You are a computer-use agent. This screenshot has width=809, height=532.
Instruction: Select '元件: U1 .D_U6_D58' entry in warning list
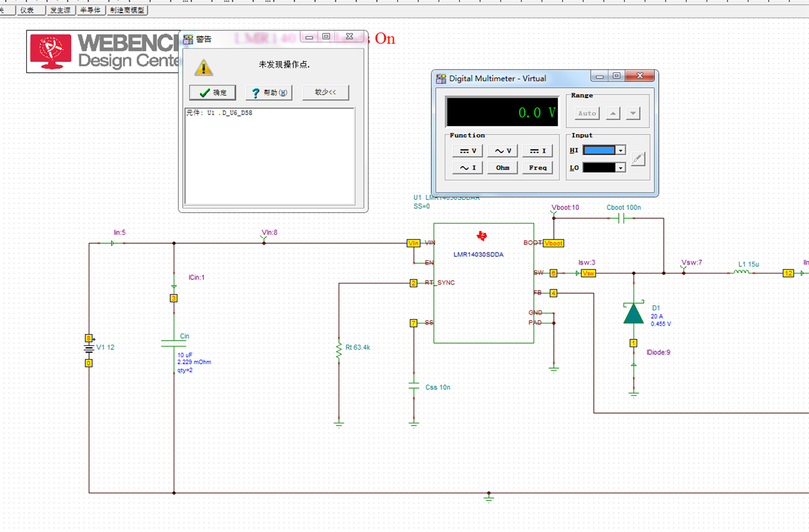(x=220, y=113)
